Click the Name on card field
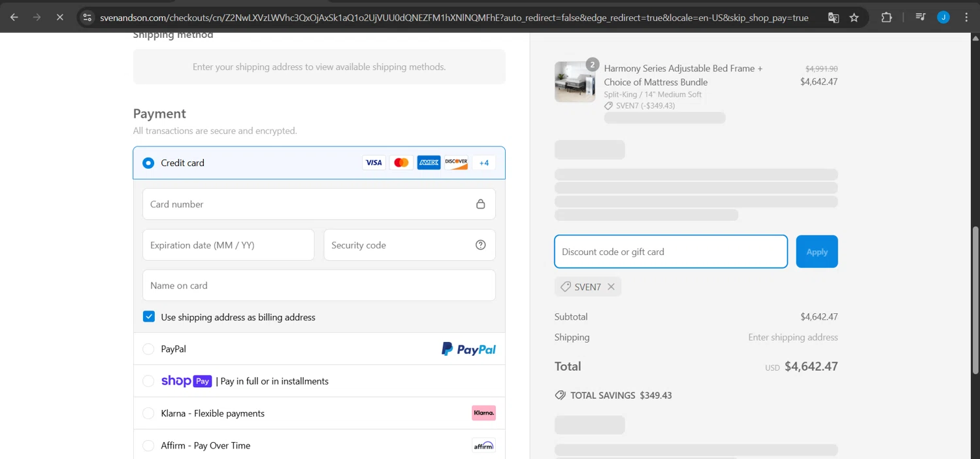This screenshot has height=459, width=980. pyautogui.click(x=319, y=285)
